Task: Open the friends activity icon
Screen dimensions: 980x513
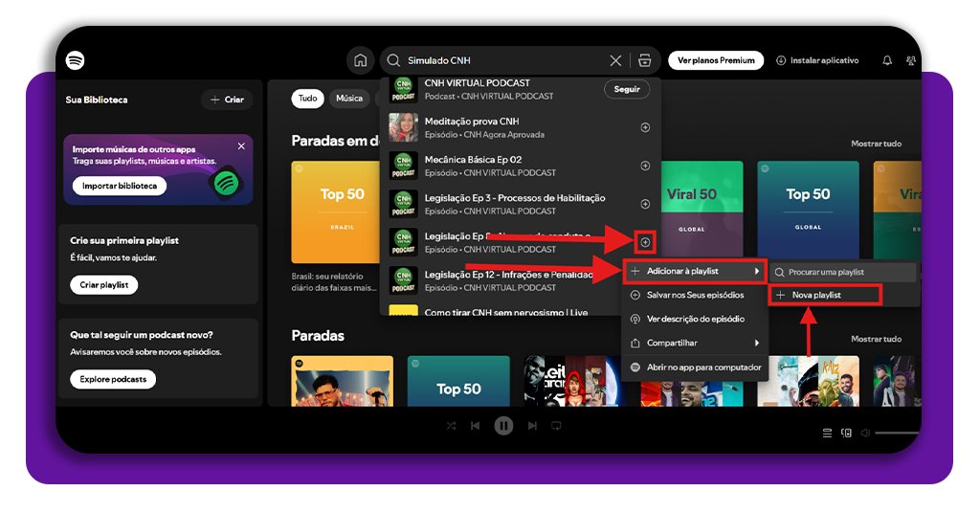Action: pyautogui.click(x=911, y=60)
